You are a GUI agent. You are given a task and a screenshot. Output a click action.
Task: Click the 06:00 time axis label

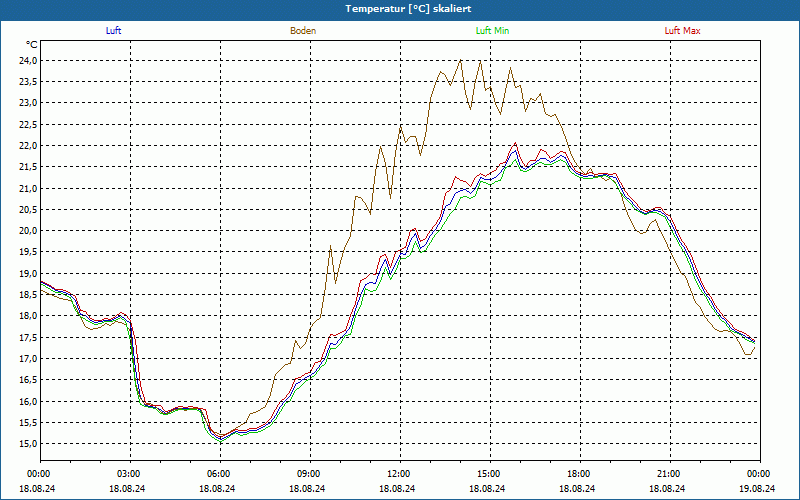coord(217,474)
